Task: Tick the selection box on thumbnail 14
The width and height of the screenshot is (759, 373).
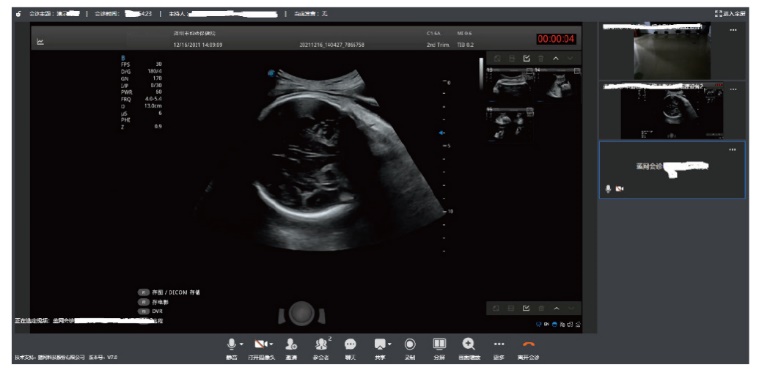Action: coord(577,71)
